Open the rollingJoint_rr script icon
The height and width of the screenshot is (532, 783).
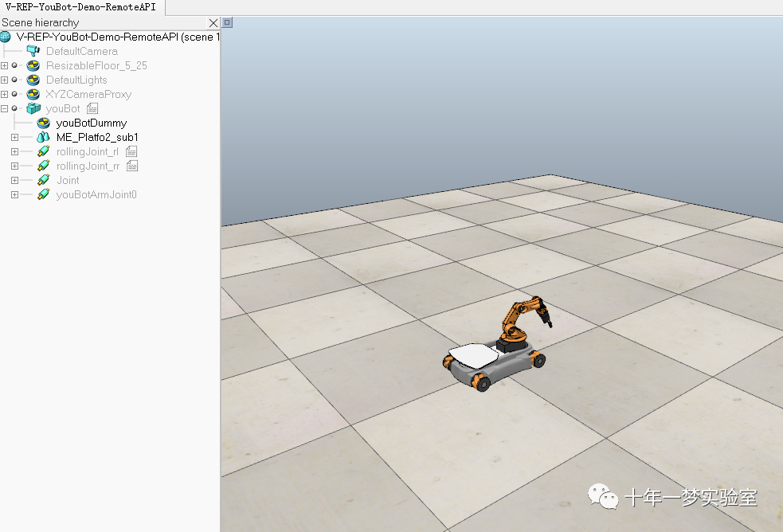132,166
